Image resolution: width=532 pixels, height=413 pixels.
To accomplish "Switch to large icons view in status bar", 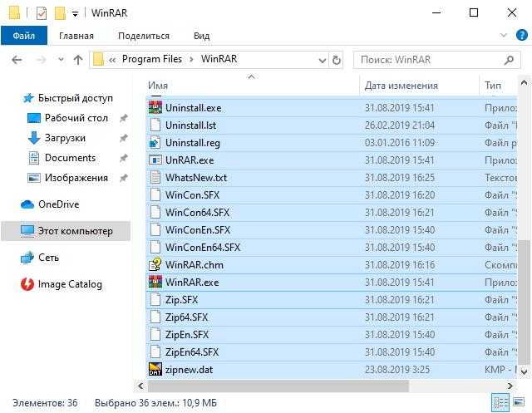I will pyautogui.click(x=519, y=402).
